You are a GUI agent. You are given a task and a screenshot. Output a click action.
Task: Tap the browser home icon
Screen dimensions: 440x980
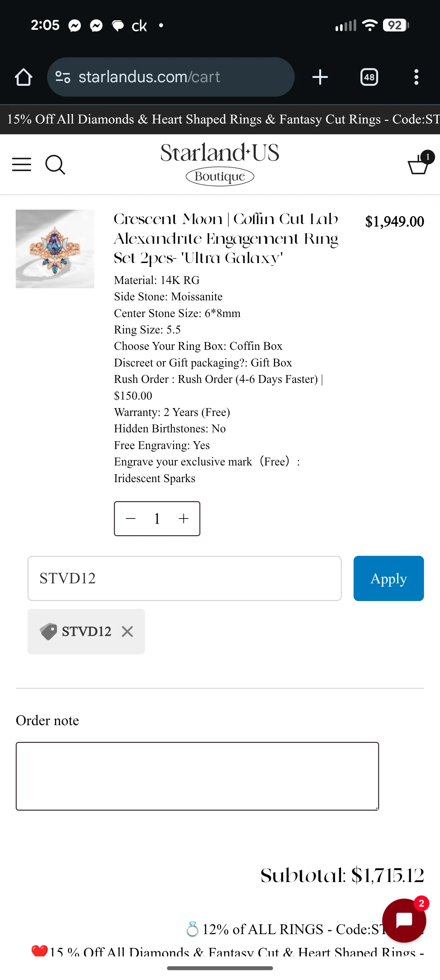click(24, 77)
